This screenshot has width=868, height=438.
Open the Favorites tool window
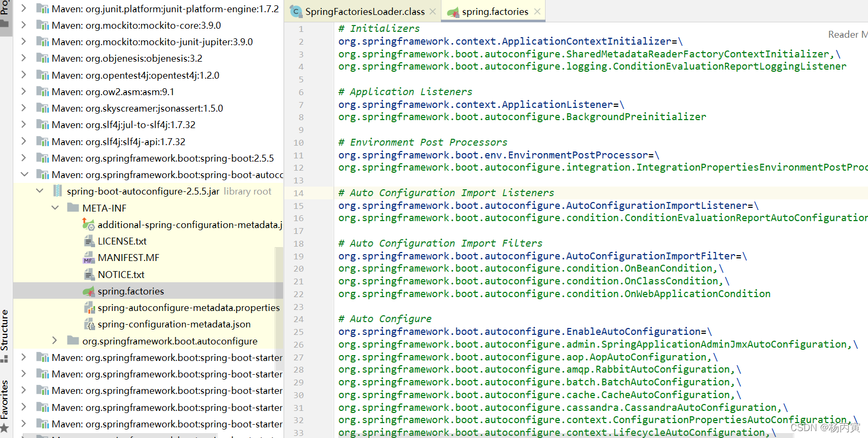[x=5, y=406]
